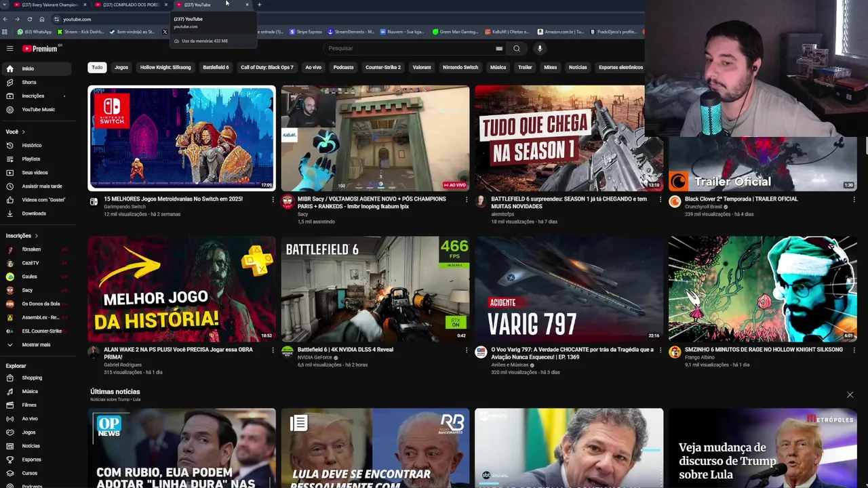This screenshot has height=488, width=868.
Task: Open f0rsaken channel in subscriptions
Action: coord(37,249)
